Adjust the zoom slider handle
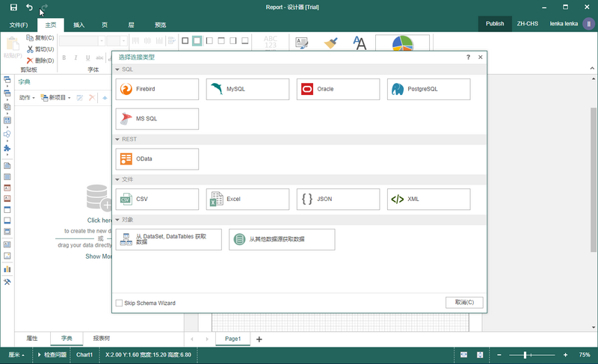Image resolution: width=598 pixels, height=364 pixels. 525,355
